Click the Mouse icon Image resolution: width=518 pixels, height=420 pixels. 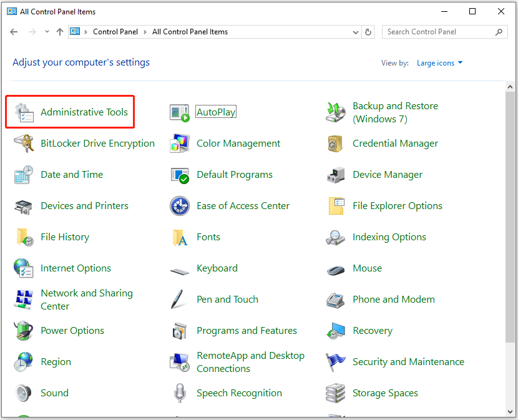coord(335,270)
